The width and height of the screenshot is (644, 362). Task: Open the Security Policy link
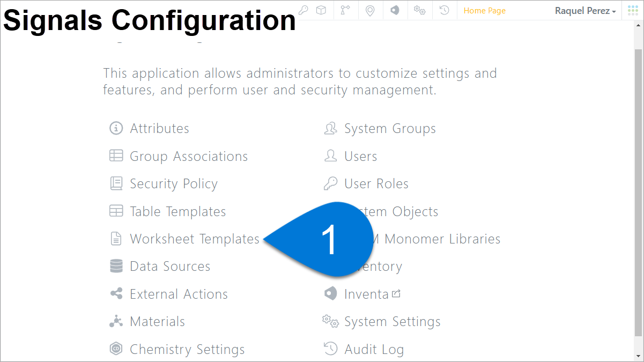174,184
